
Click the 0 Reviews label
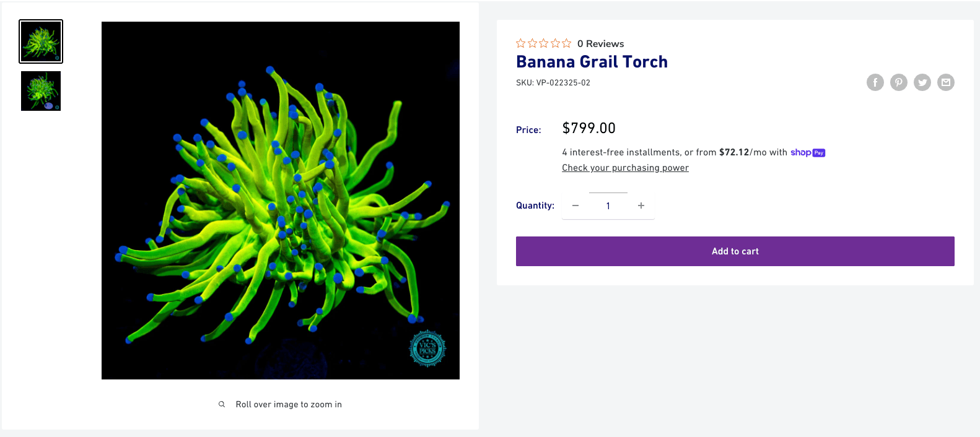pos(601,43)
